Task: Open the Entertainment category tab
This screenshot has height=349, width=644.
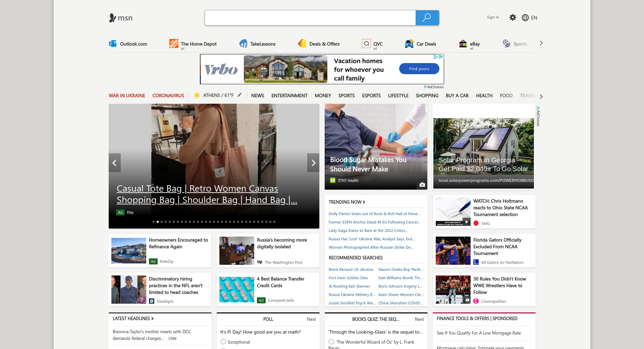Action: coord(289,96)
